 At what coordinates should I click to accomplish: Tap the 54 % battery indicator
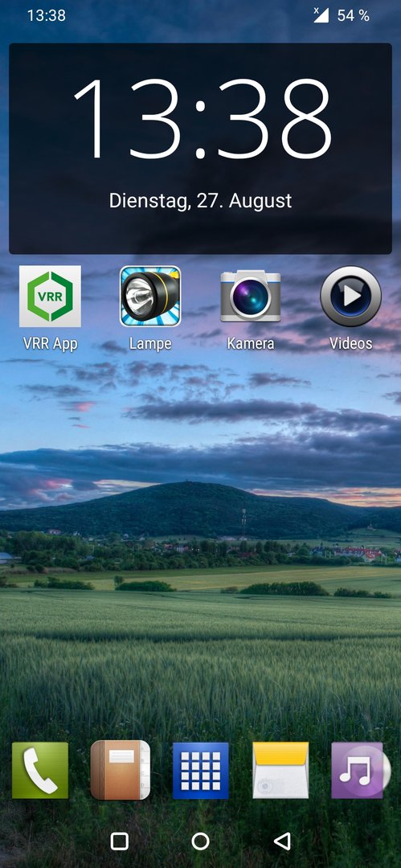point(353,15)
